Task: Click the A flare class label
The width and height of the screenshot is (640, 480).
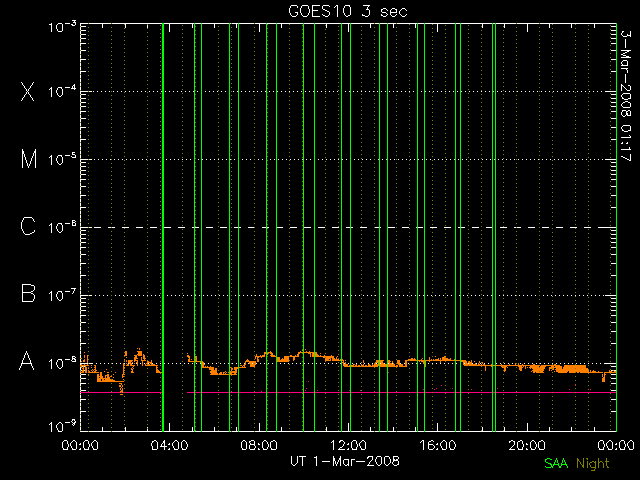Action: [27, 361]
